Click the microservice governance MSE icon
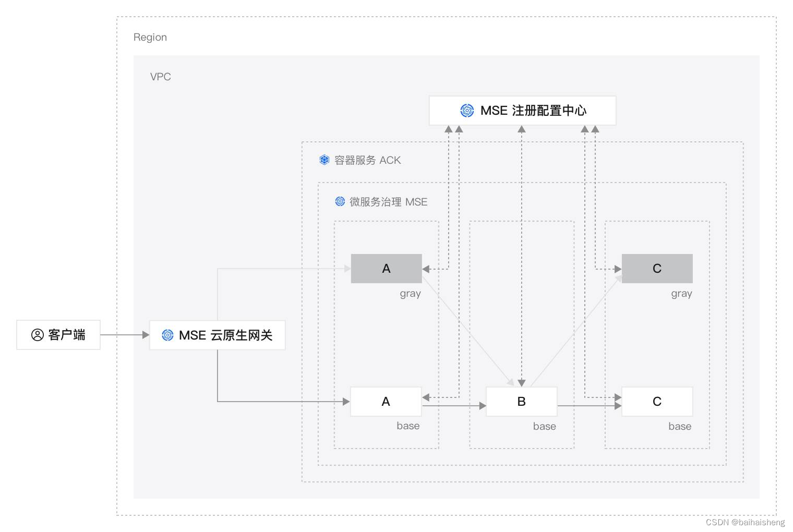The width and height of the screenshot is (793, 532). coord(340,201)
